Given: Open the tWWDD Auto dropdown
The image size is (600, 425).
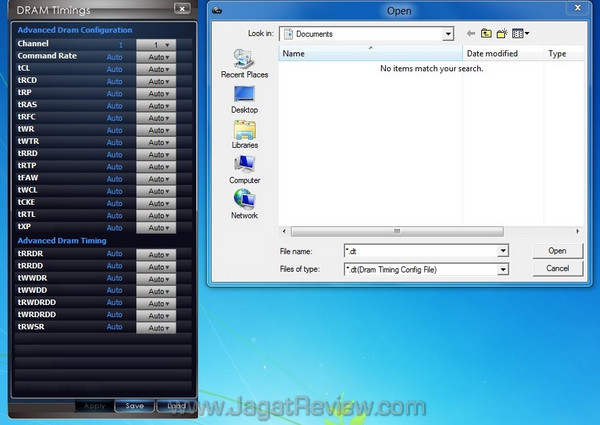Looking at the screenshot, I should 156,291.
